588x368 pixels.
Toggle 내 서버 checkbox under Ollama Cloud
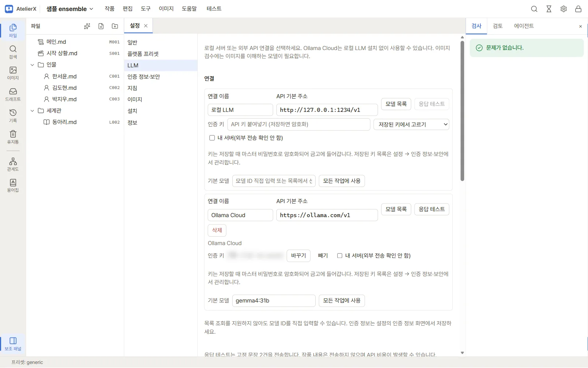coord(340,256)
